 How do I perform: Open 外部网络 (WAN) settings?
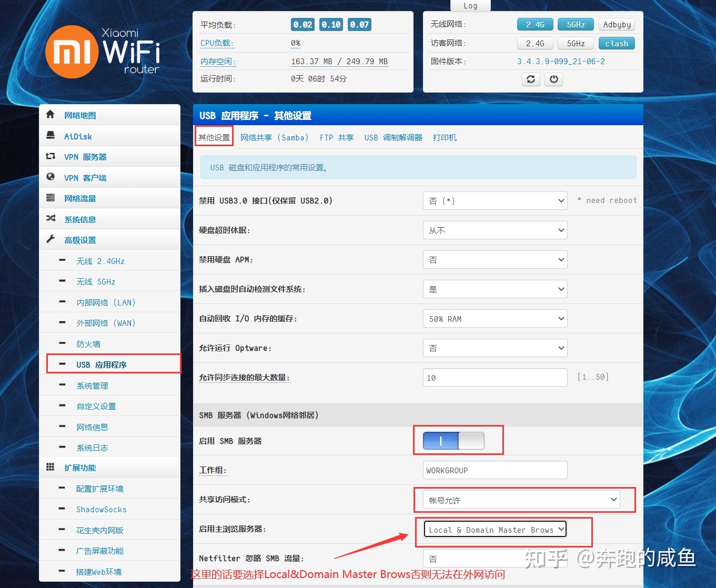(106, 323)
